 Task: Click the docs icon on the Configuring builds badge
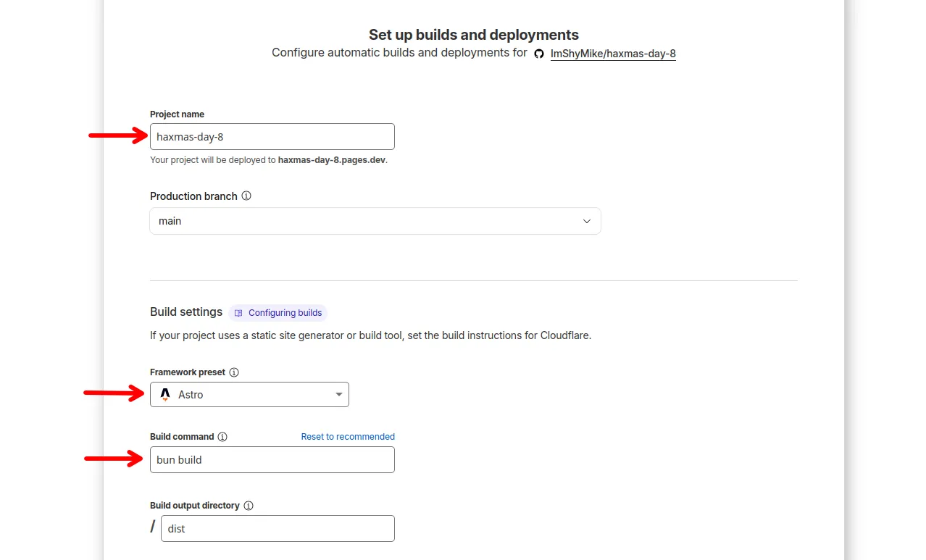click(x=239, y=312)
